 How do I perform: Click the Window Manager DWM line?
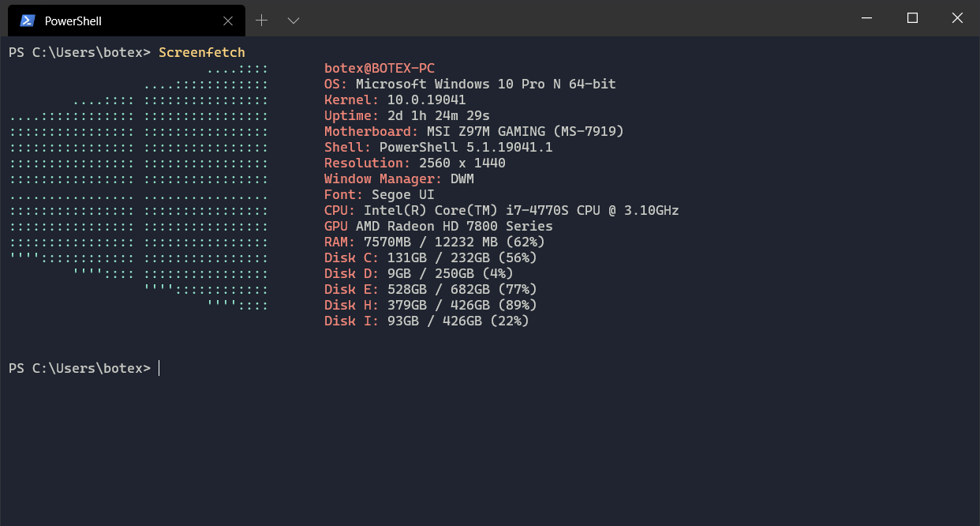click(399, 179)
